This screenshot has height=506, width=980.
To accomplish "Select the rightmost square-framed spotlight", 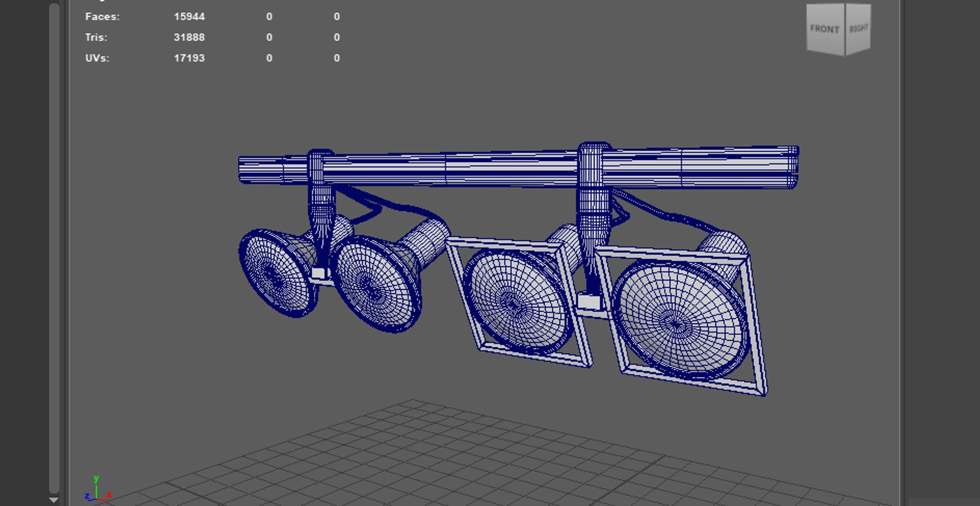I will [x=681, y=321].
